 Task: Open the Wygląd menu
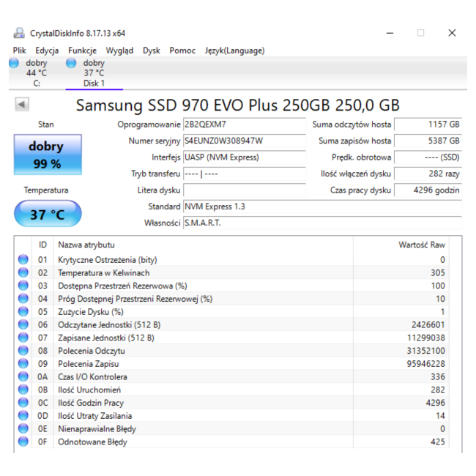(119, 51)
